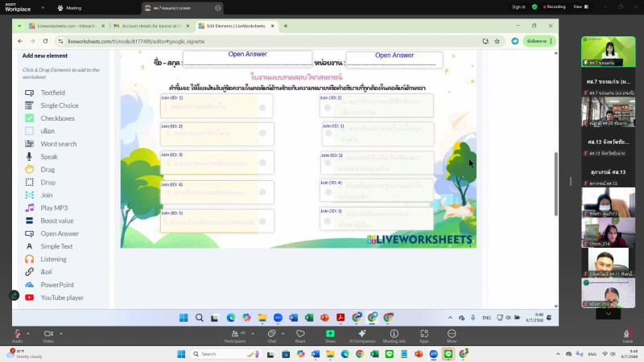644x362 pixels.
Task: Expand Participants options arrow
Action: [x=253, y=333]
